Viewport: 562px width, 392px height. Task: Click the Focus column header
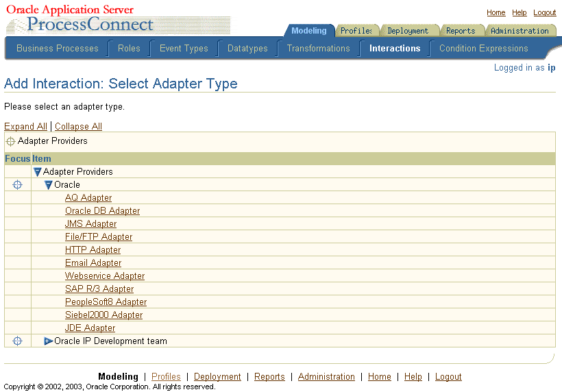pyautogui.click(x=18, y=159)
